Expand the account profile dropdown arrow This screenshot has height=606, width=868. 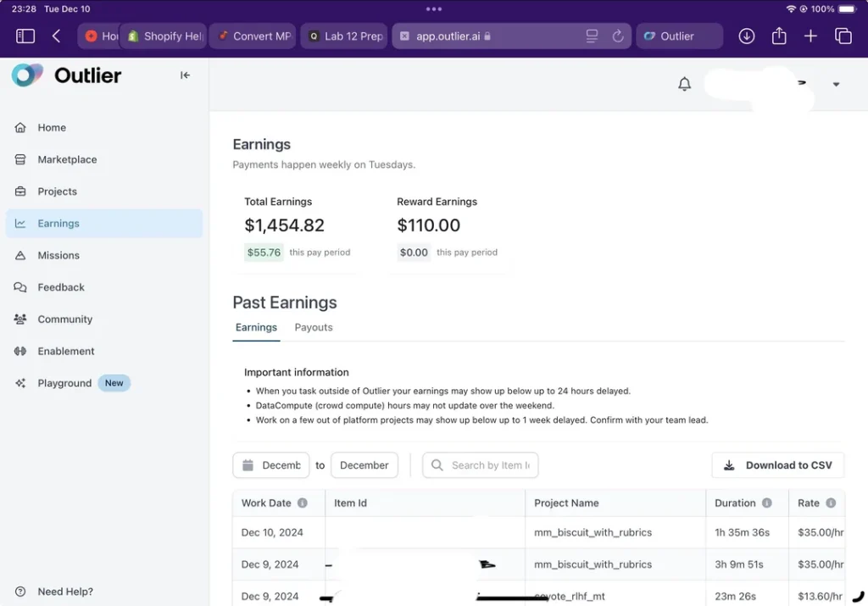pos(836,84)
